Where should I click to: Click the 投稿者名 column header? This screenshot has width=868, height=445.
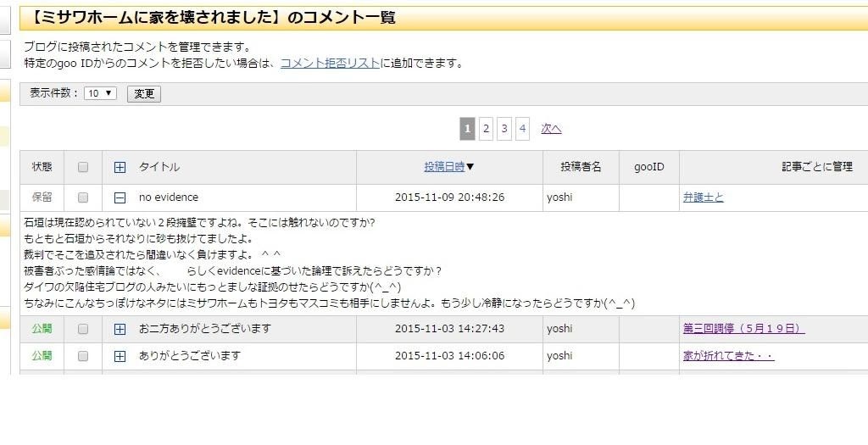click(x=581, y=167)
